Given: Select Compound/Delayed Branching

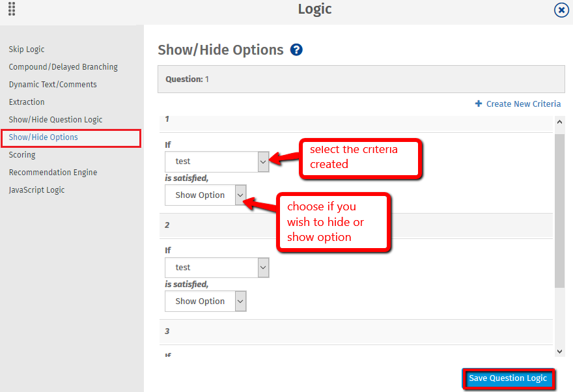Looking at the screenshot, I should 63,67.
